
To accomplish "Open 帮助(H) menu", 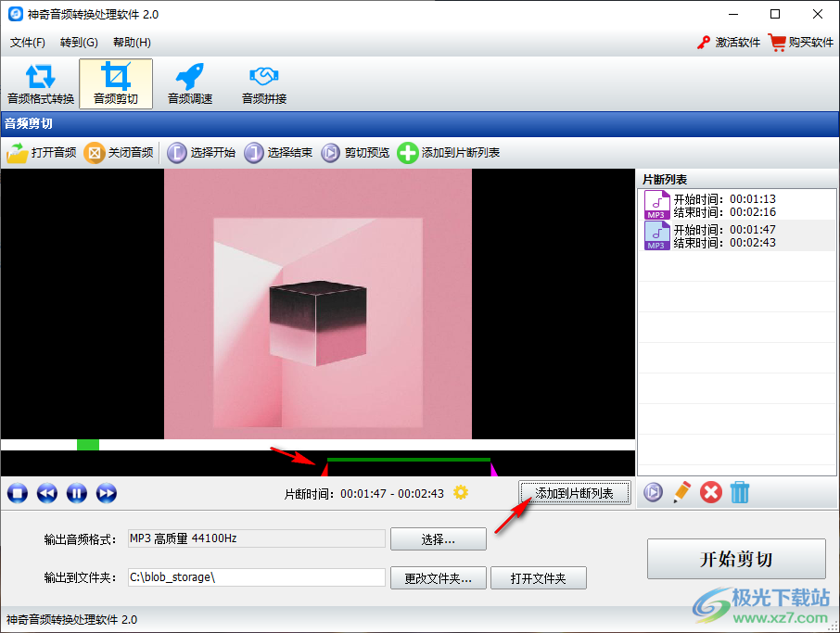I will (x=132, y=43).
